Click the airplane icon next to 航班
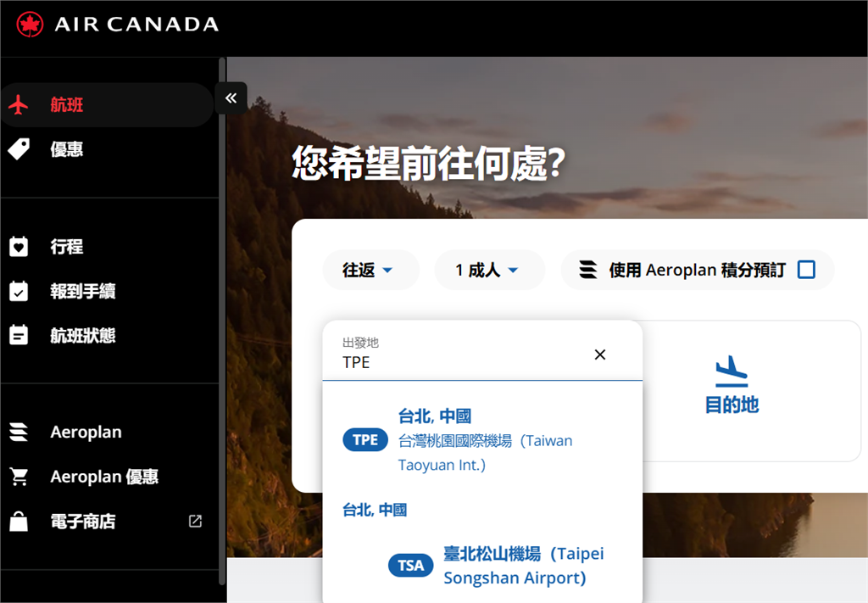Image resolution: width=868 pixels, height=603 pixels. [19, 104]
